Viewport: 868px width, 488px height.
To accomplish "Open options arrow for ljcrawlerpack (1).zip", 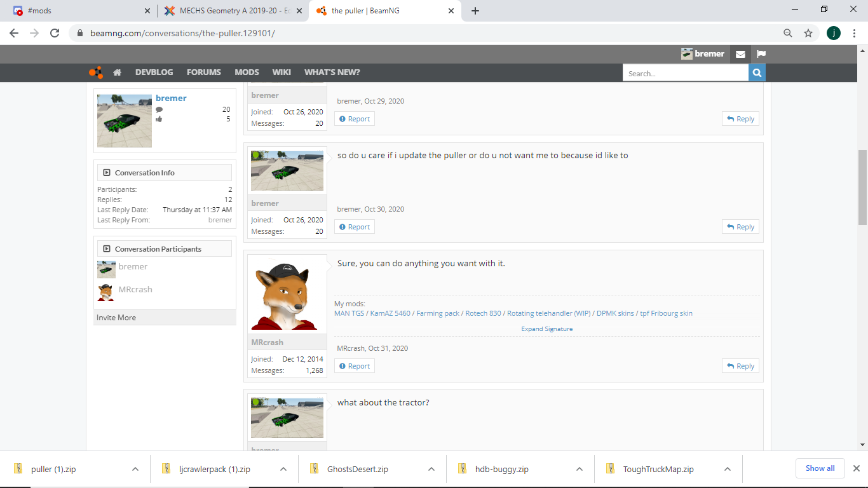I will 283,469.
